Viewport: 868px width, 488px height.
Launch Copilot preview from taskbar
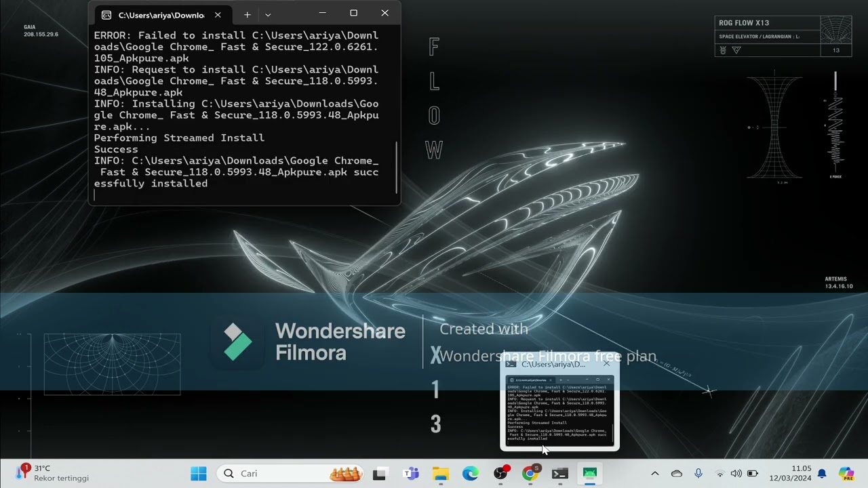click(x=846, y=473)
